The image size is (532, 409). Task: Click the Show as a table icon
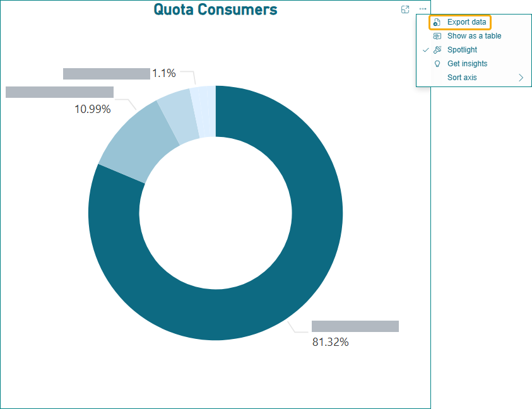click(x=437, y=36)
